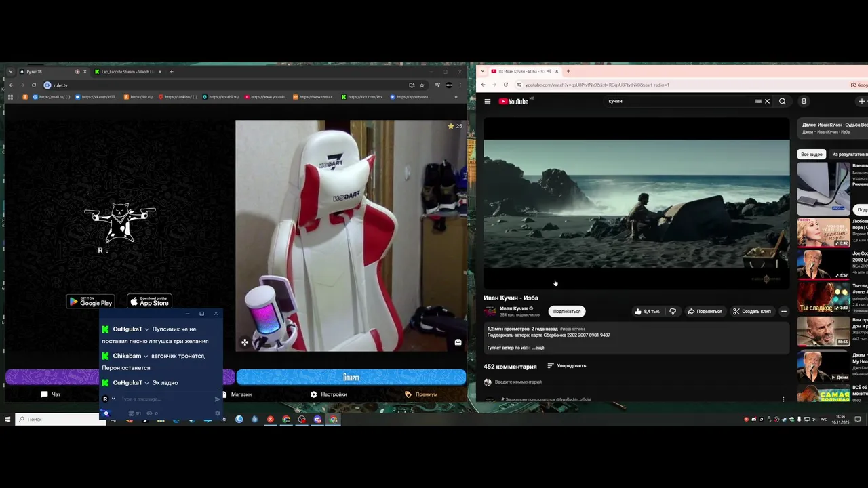The height and width of the screenshot is (488, 868).
Task: Go back in the YouTube browser window
Action: 483,85
